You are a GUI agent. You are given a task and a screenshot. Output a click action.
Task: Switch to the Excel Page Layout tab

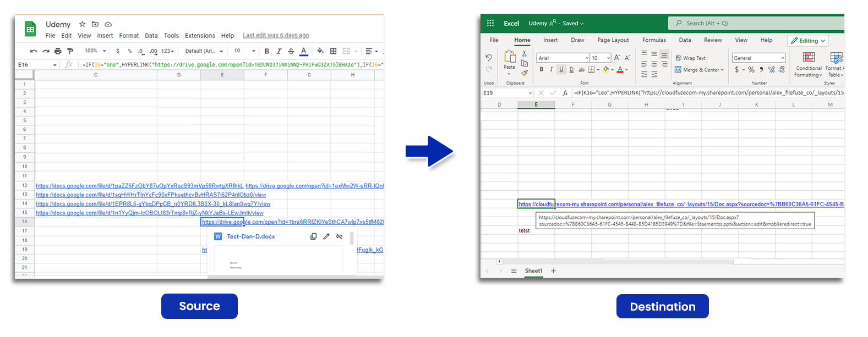pyautogui.click(x=613, y=40)
